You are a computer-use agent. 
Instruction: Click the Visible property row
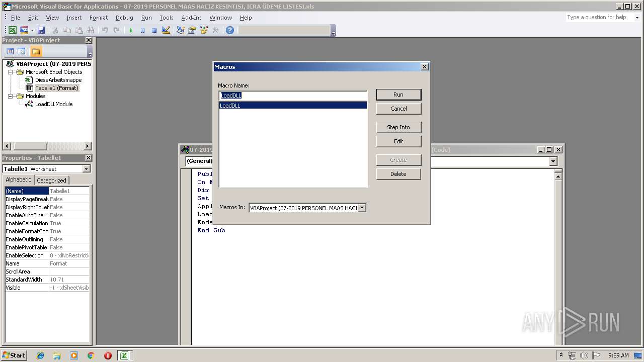(47, 288)
